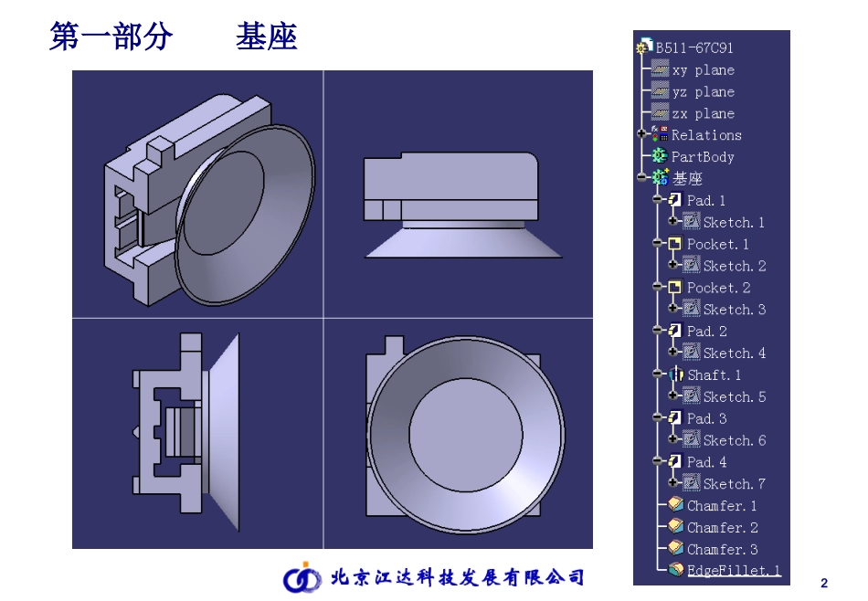Click the B511-67C91 root part icon

[x=645, y=47]
